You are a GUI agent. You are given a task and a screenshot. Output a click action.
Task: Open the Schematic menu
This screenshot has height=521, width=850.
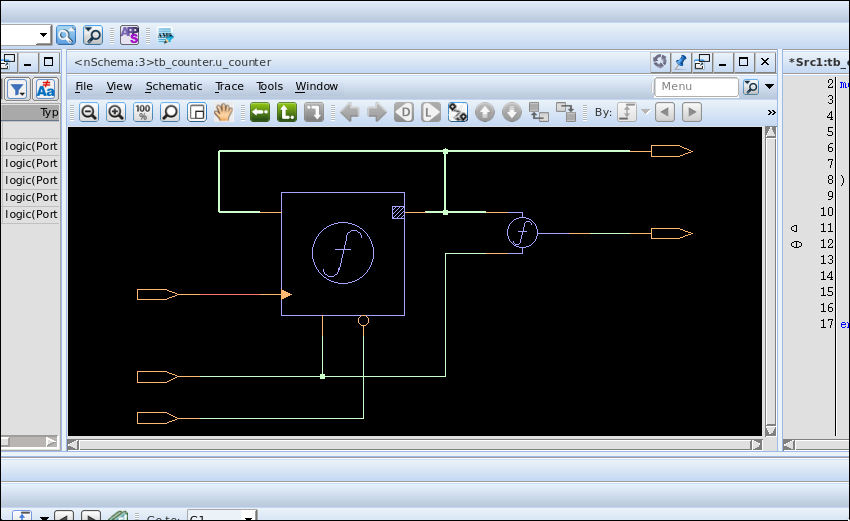click(174, 86)
